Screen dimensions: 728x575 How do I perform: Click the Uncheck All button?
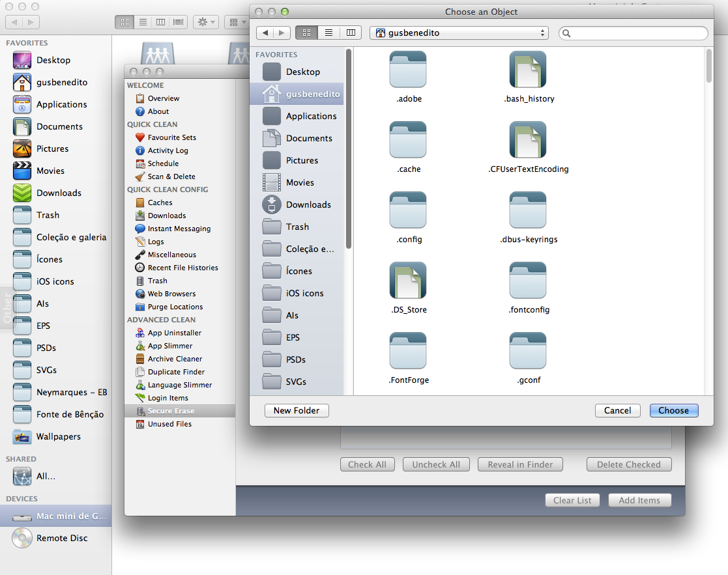(x=436, y=464)
